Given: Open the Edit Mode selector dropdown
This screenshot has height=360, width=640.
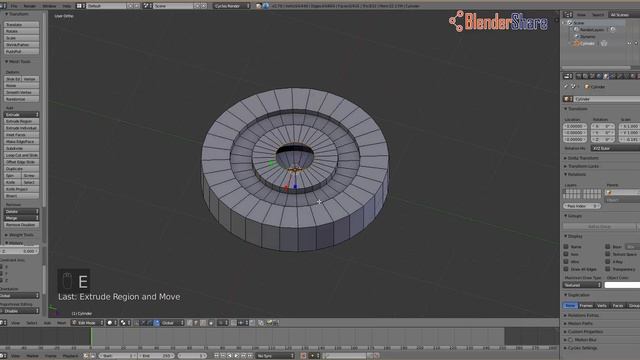Looking at the screenshot, I should [x=87, y=323].
